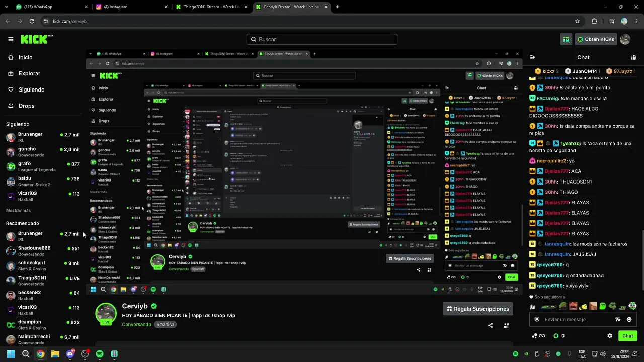644x362 pixels.
Task: Open goncho's channel in the following list
Action: pyautogui.click(x=43, y=151)
